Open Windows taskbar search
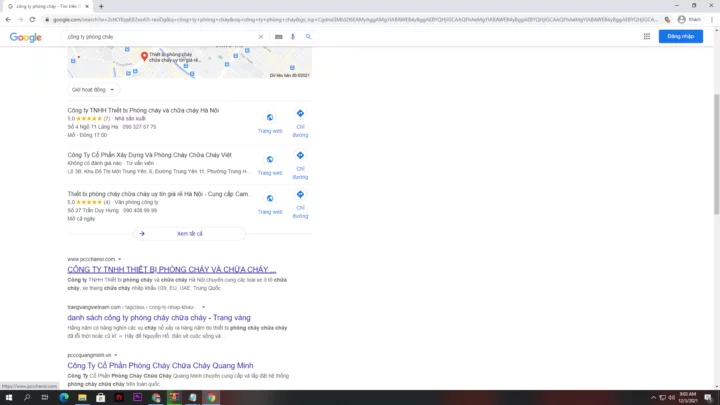 coord(27,398)
